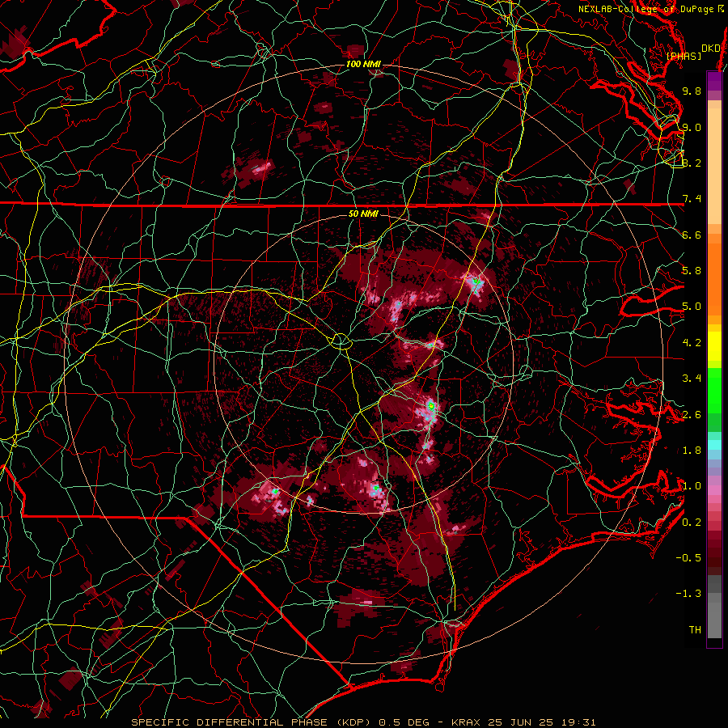Click the 25 JUN 25 date text

click(x=522, y=722)
